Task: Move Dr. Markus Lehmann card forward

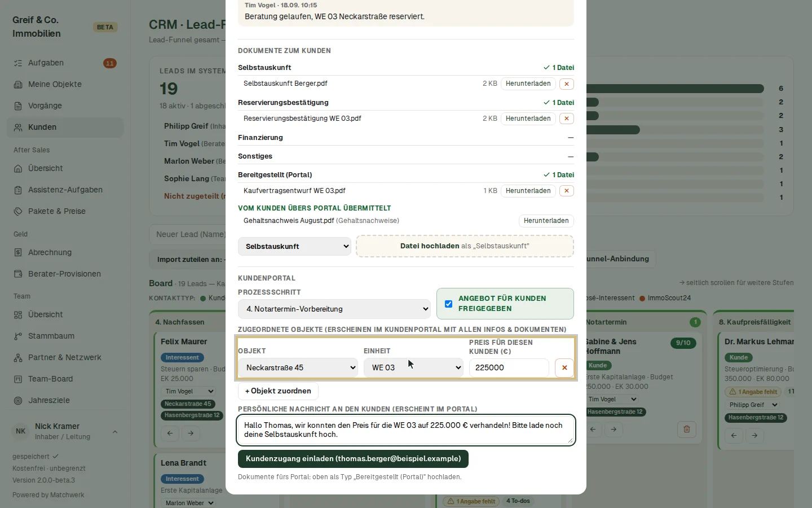Action: 754,435
